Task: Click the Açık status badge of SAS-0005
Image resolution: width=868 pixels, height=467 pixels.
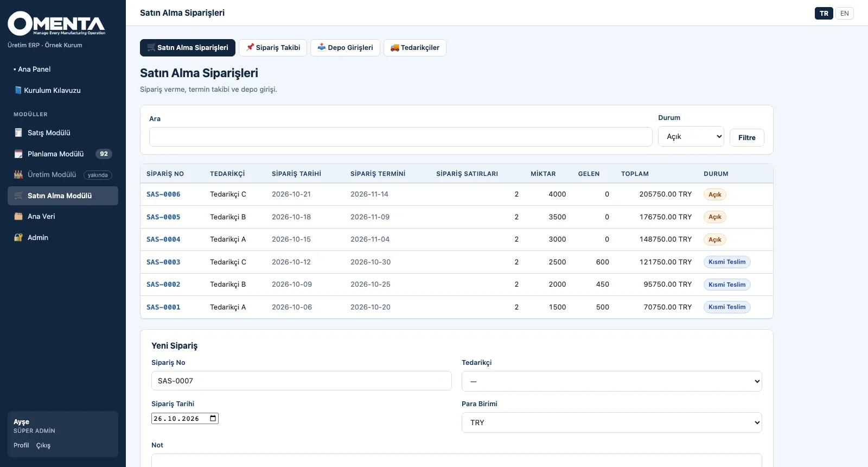Action: [715, 217]
